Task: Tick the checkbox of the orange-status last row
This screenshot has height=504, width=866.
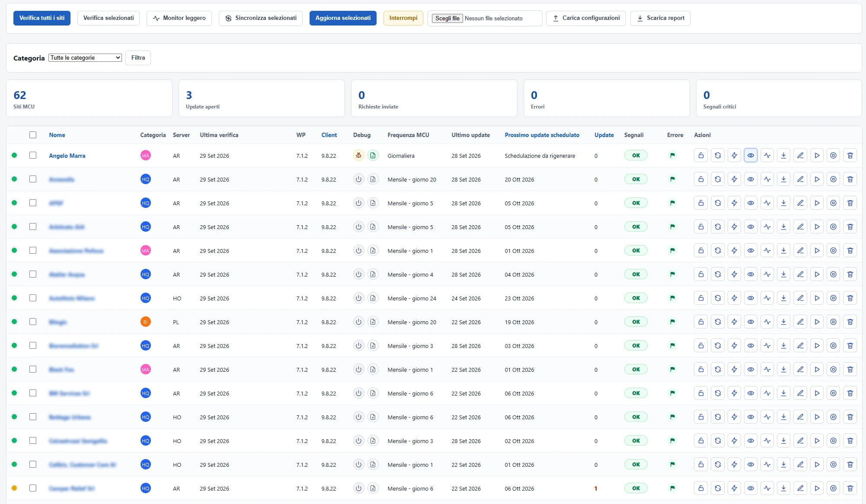Action: tap(33, 488)
